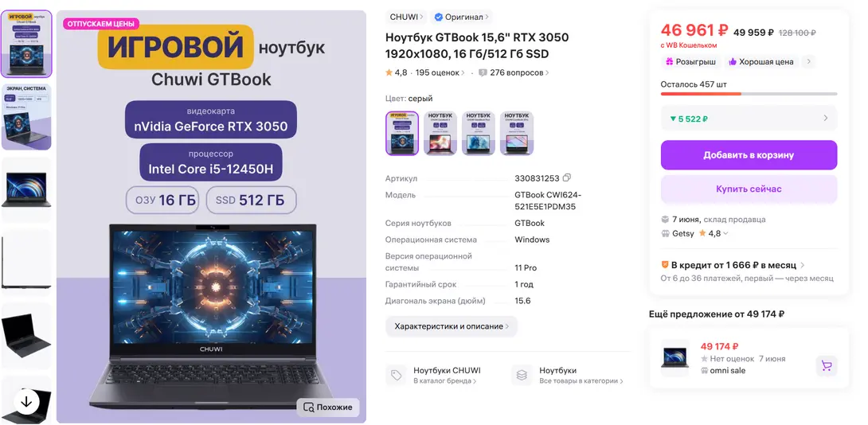Open the chevron next to Хорошая цена
This screenshot has height=425, width=868.
pos(808,62)
